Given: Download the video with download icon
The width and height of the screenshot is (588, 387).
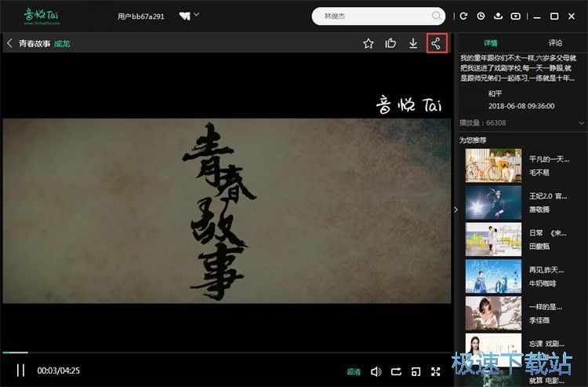Looking at the screenshot, I should point(413,43).
